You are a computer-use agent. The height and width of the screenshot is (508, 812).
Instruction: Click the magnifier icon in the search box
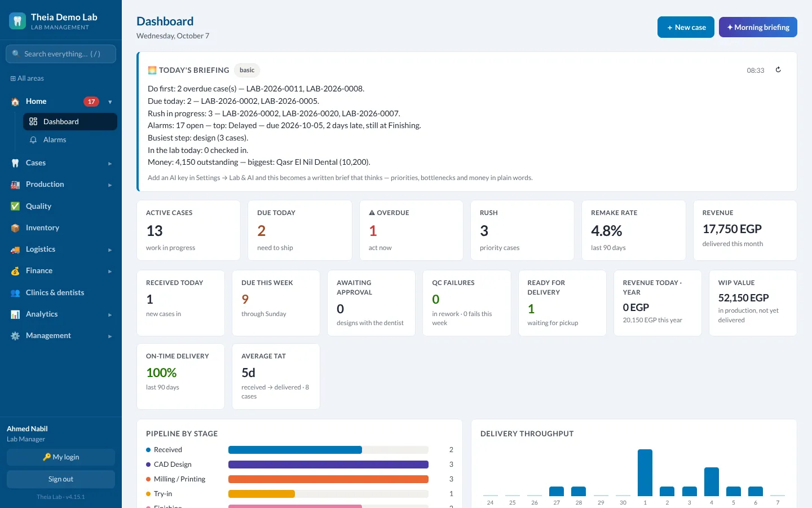tap(16, 54)
